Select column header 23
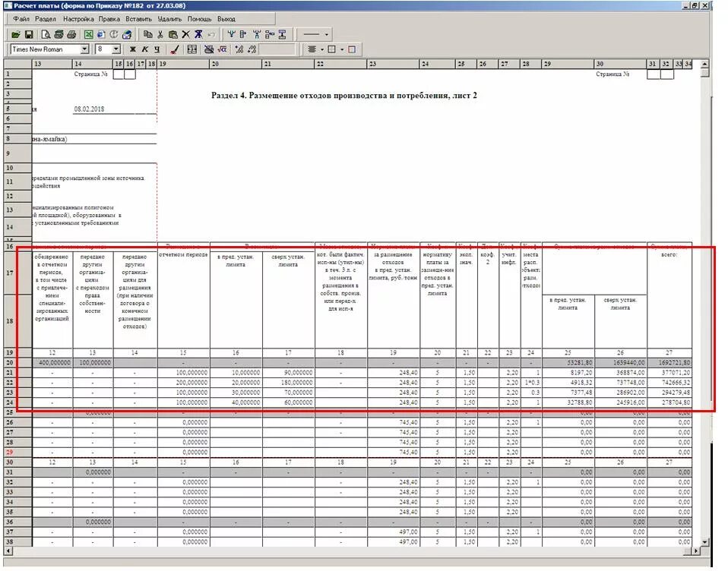This screenshot has width=728, height=571. click(x=394, y=64)
